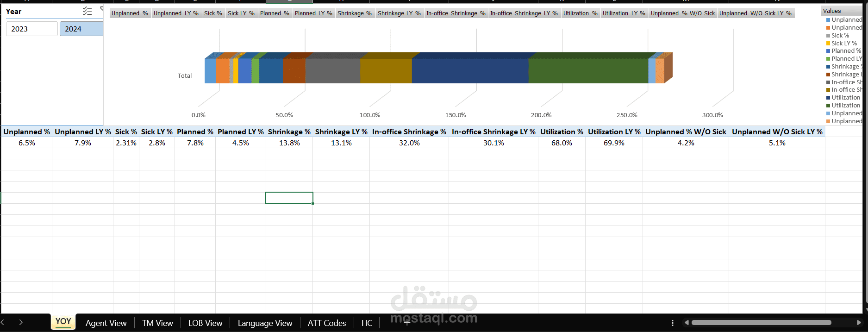Select the large dark blue Utilization bar segment
Image resolution: width=868 pixels, height=332 pixels.
click(x=470, y=71)
